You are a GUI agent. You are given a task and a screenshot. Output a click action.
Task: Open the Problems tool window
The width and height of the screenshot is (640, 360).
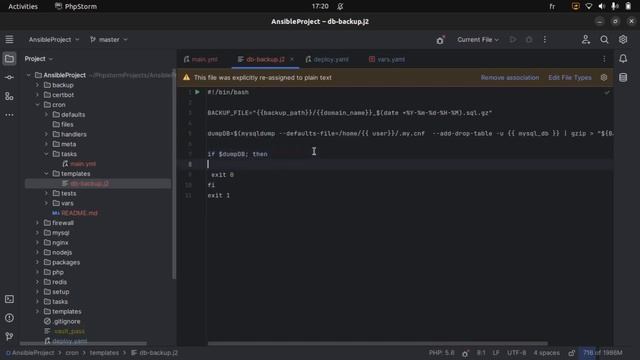9,318
